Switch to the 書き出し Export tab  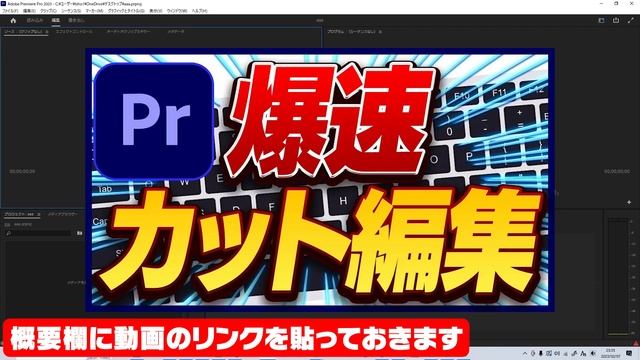click(76, 20)
